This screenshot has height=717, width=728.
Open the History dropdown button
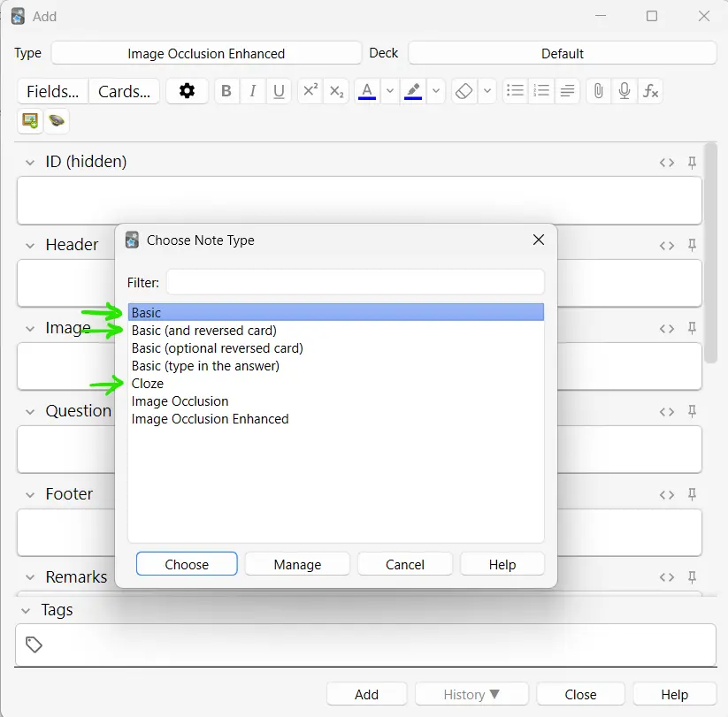click(x=471, y=694)
